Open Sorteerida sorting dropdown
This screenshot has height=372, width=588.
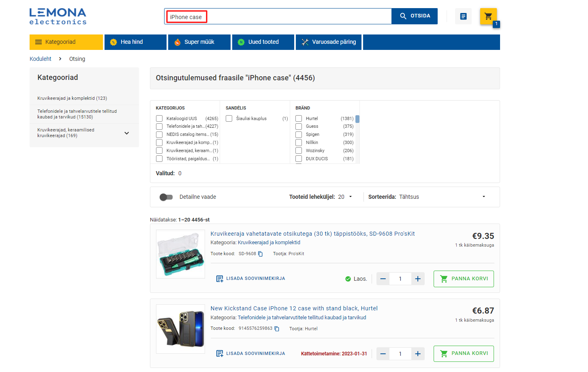[x=442, y=197]
